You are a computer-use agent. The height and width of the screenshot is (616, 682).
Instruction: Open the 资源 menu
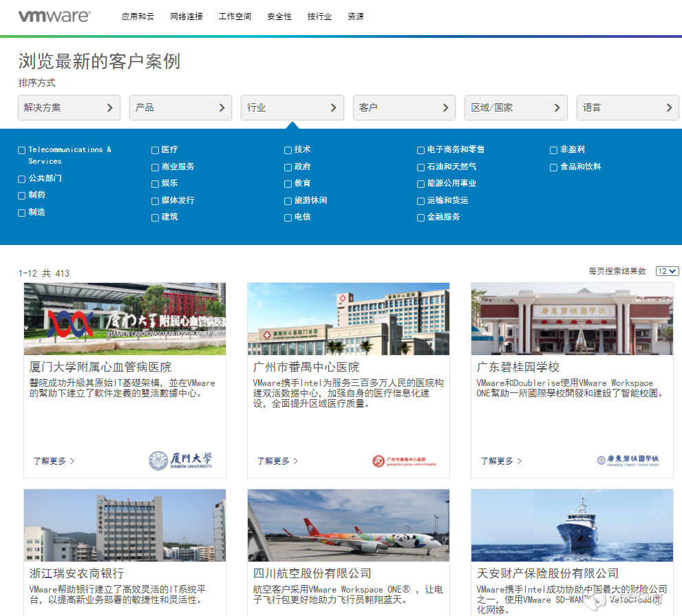pyautogui.click(x=356, y=17)
